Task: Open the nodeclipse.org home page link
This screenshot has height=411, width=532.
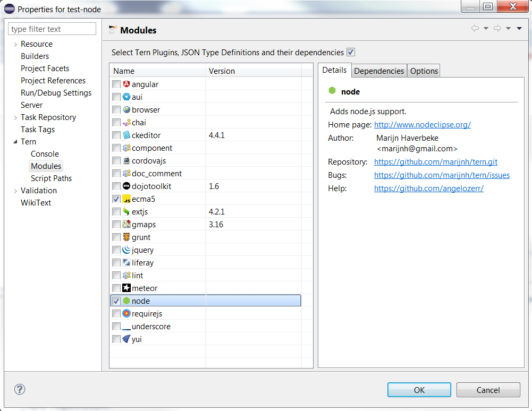Action: coord(422,125)
